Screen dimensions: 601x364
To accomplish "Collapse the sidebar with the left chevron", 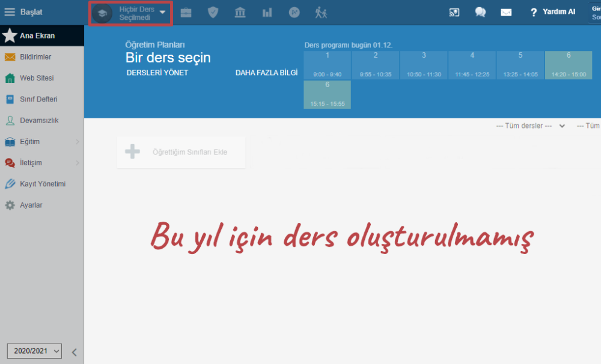I will tap(75, 352).
